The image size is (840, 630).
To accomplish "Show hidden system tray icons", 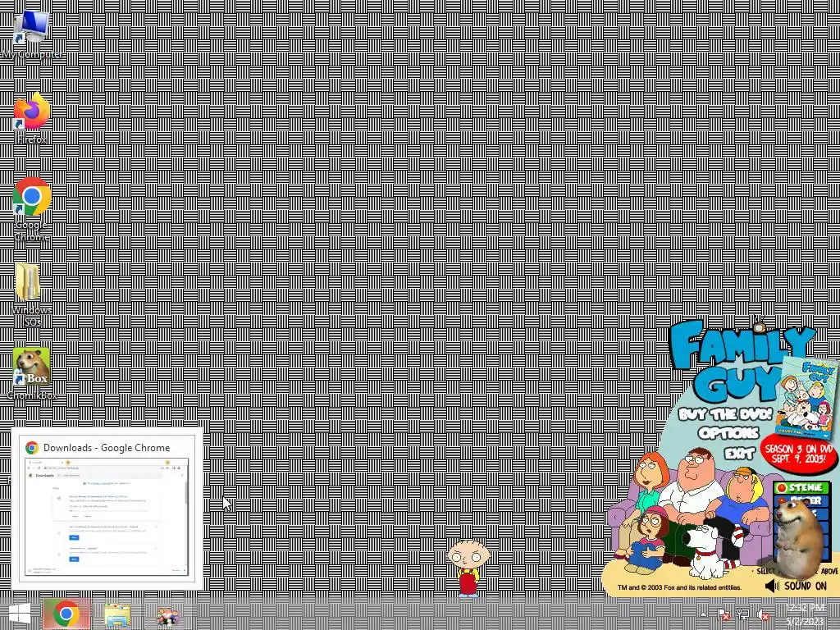I will (703, 614).
